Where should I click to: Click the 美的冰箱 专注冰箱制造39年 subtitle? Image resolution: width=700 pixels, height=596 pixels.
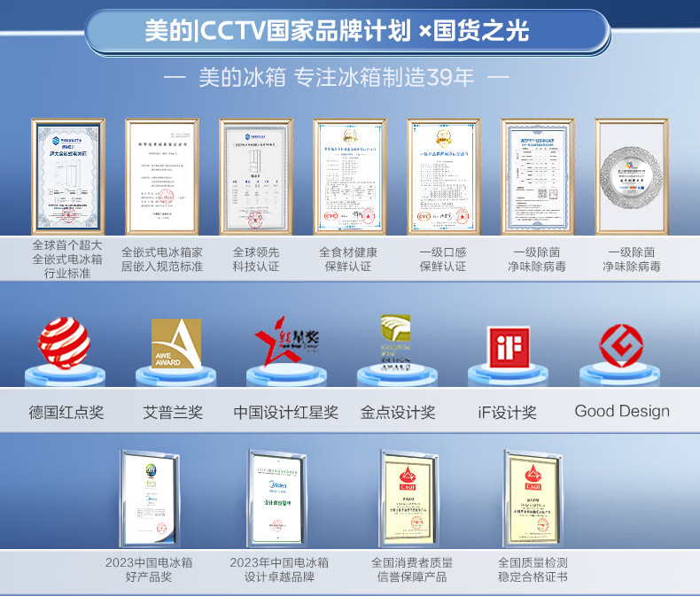point(336,77)
